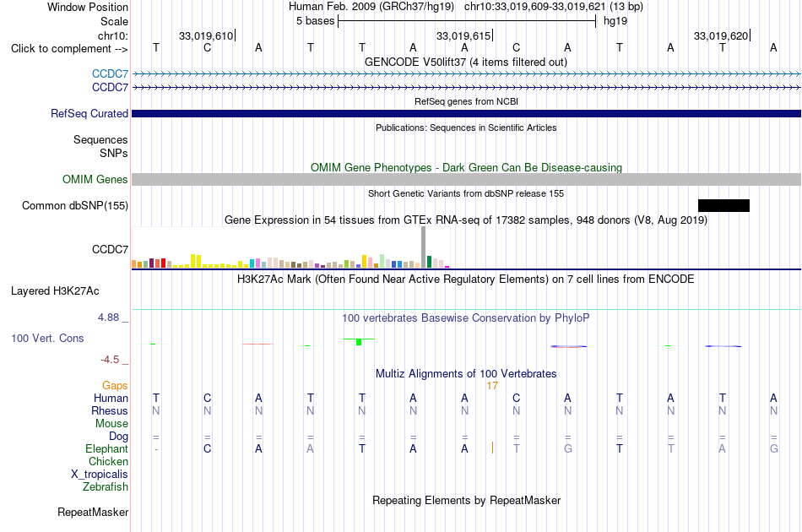Viewport: 802px width, 532px height.
Task: Open 'Repeating Elements by RepeatMasker' title
Action: [466, 500]
